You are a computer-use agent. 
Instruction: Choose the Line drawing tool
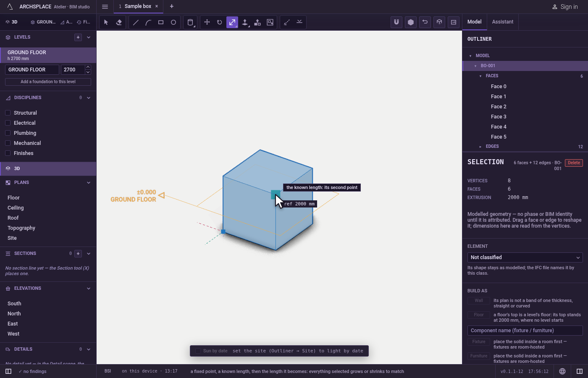click(x=136, y=22)
